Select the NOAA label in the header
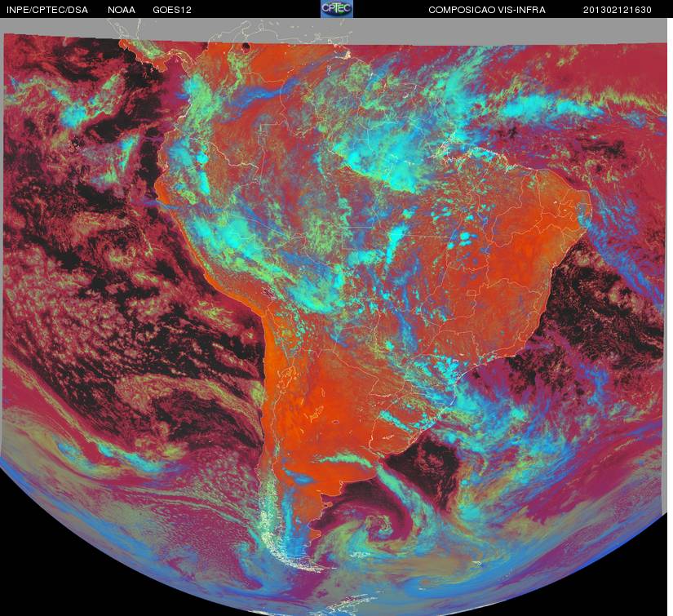This screenshot has height=616, width=673. point(122,10)
